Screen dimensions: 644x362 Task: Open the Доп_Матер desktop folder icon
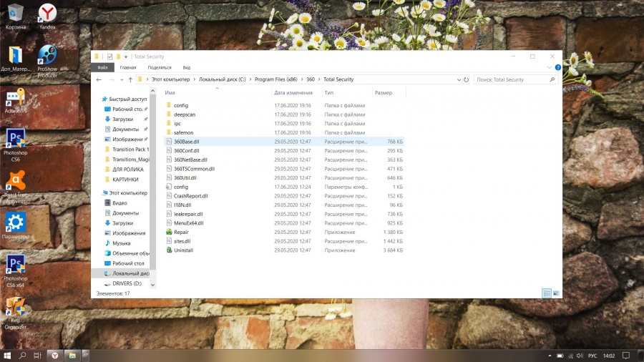click(16, 59)
